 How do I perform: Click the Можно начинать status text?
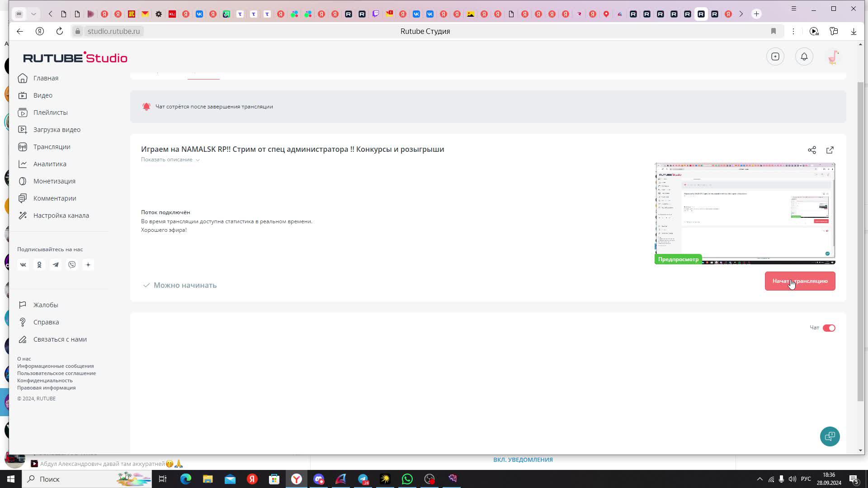click(x=185, y=285)
